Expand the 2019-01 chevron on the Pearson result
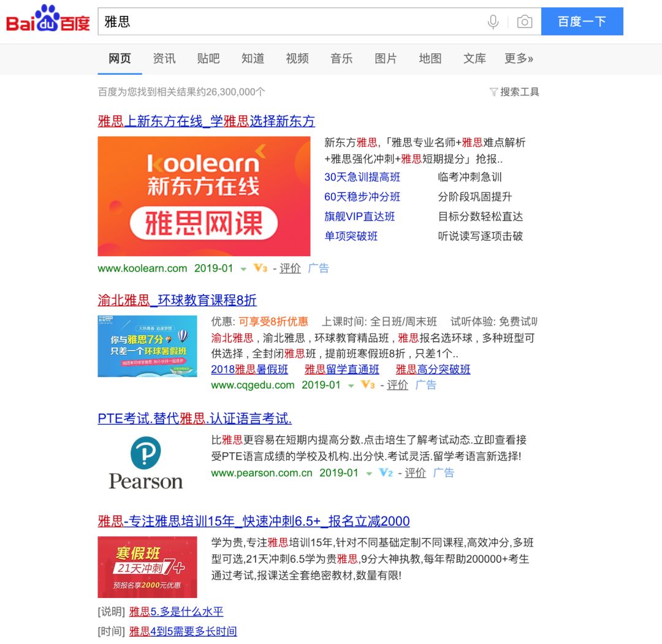 [x=368, y=472]
